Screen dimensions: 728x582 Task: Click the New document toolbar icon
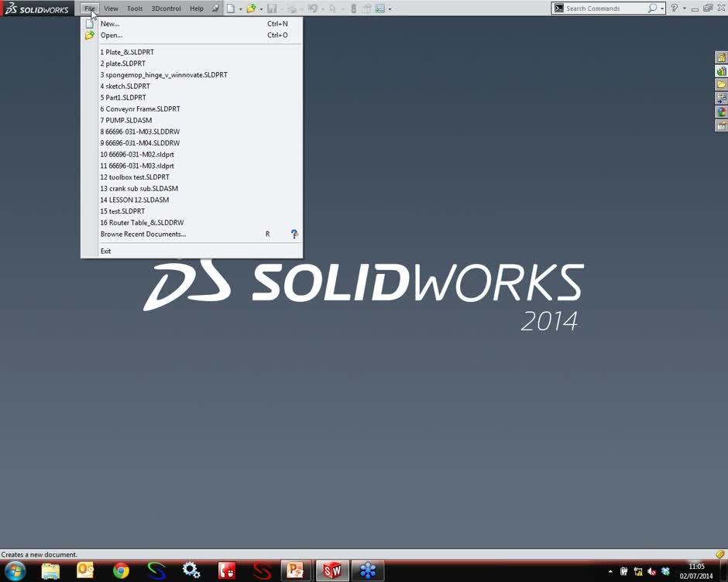[231, 8]
